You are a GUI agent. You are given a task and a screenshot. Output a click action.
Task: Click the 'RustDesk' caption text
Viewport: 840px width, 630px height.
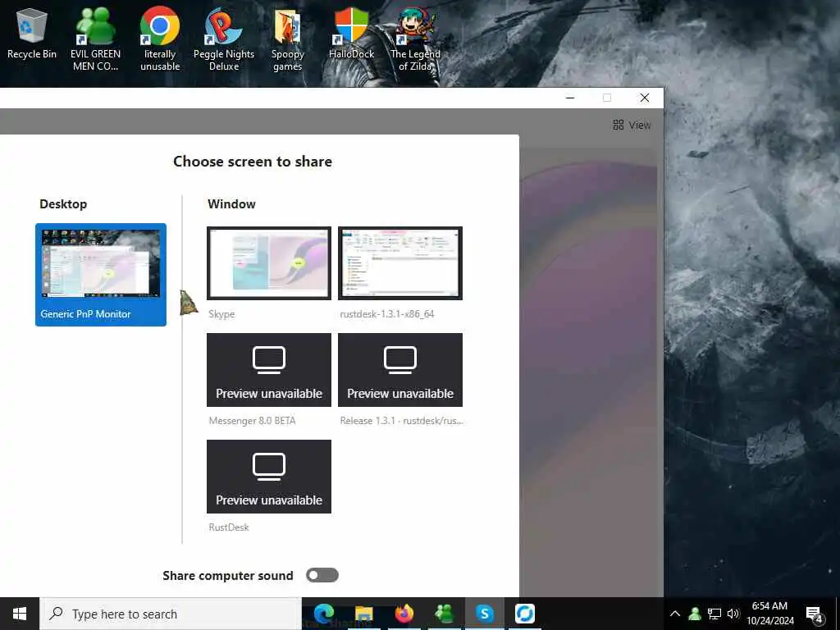(x=229, y=527)
